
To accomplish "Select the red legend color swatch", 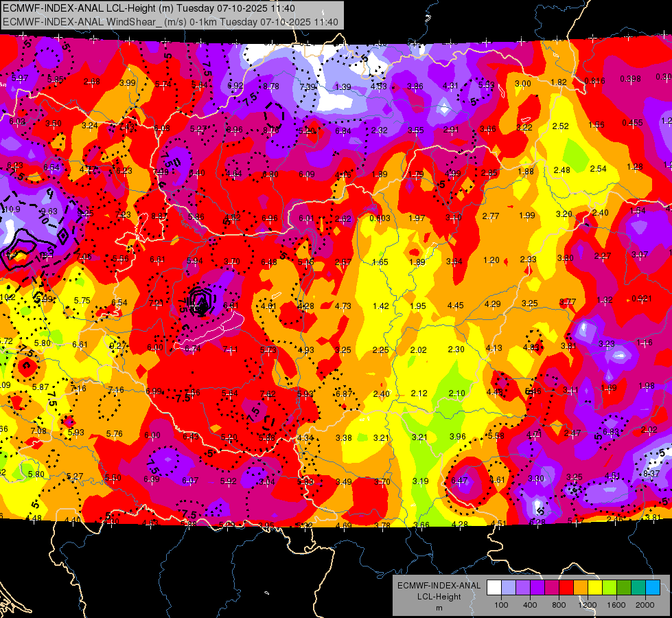I will coord(566,588).
